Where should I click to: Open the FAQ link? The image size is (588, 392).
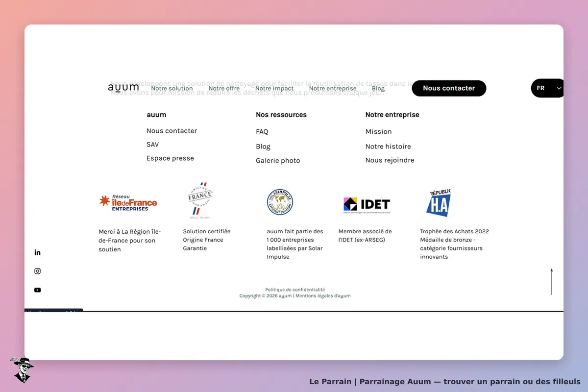[x=262, y=132]
